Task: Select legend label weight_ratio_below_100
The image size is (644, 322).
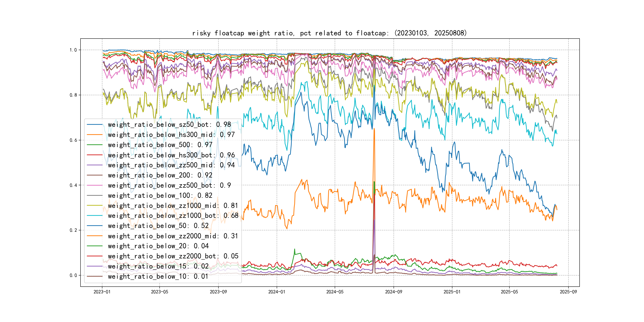Action: coord(160,196)
